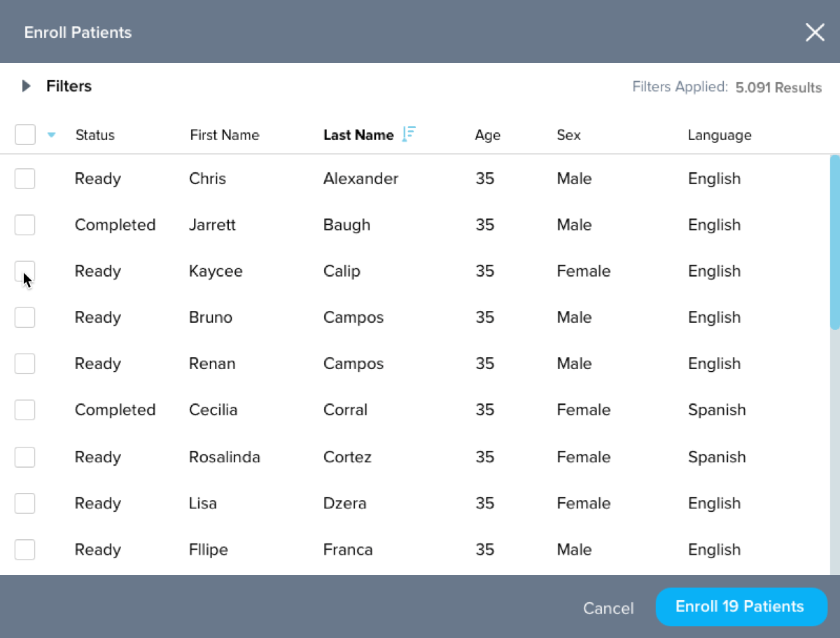The image size is (840, 638).
Task: Tick the checkbox for Kaycee Calip
Action: (x=25, y=271)
